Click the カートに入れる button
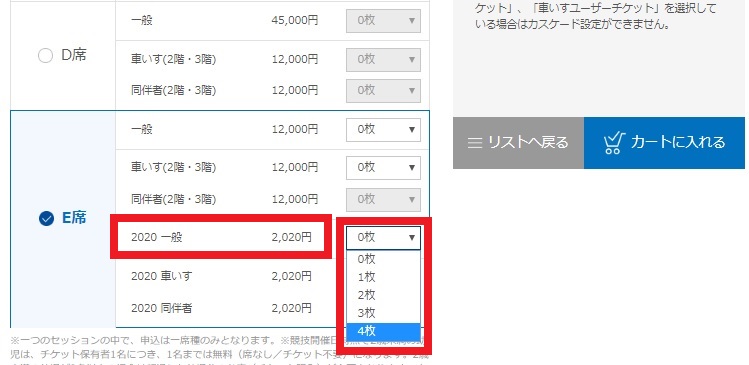Screen dimensions: 749x365 click(664, 143)
